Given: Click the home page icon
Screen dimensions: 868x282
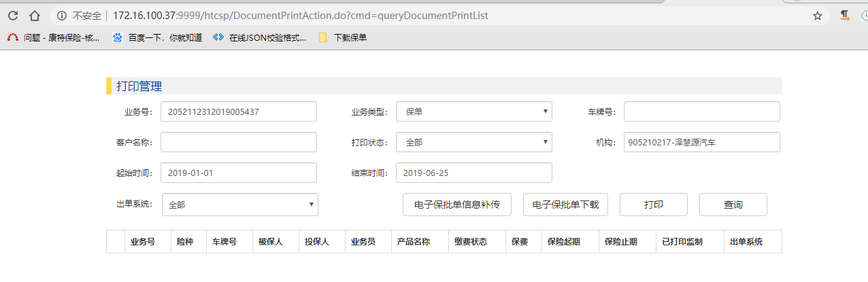Looking at the screenshot, I should pyautogui.click(x=35, y=15).
